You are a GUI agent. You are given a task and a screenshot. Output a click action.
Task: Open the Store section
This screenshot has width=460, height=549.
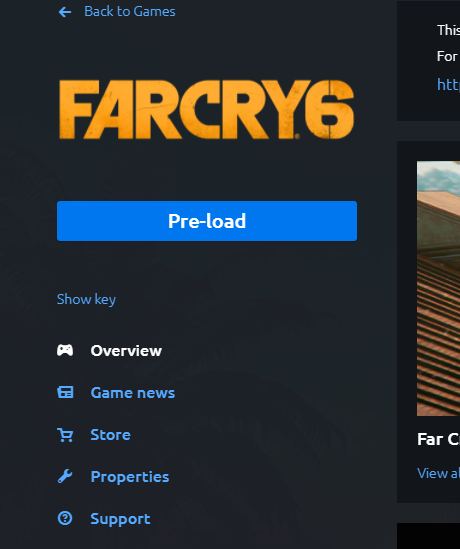[x=111, y=435]
